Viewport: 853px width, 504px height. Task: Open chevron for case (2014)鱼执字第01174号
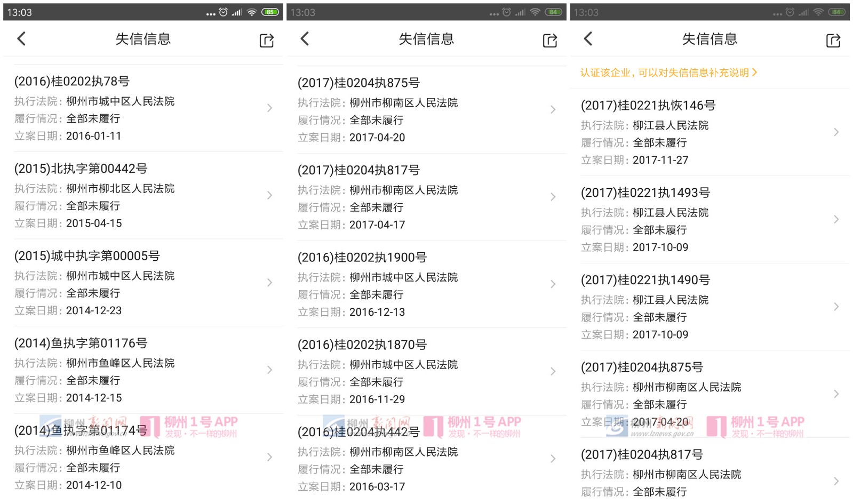tap(270, 457)
